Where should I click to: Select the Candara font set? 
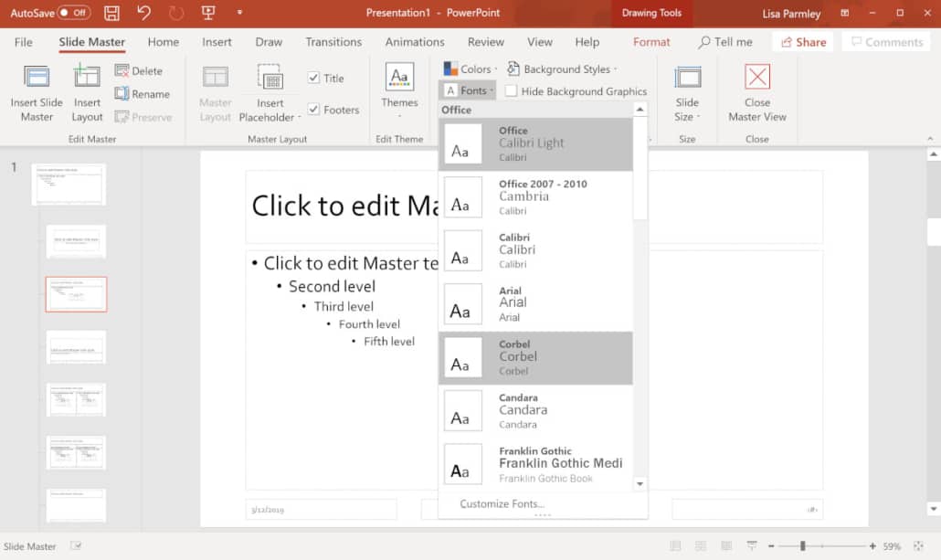click(x=535, y=410)
